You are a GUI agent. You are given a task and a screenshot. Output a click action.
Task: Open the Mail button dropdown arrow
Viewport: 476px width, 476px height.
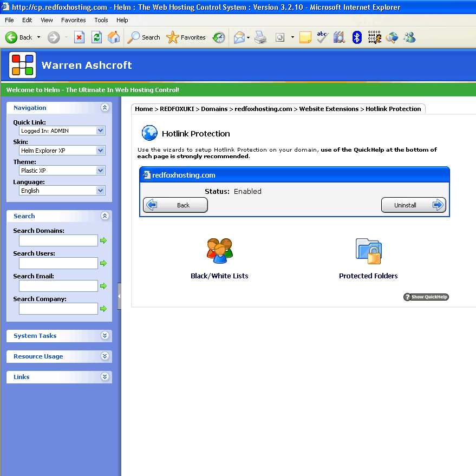(249, 38)
